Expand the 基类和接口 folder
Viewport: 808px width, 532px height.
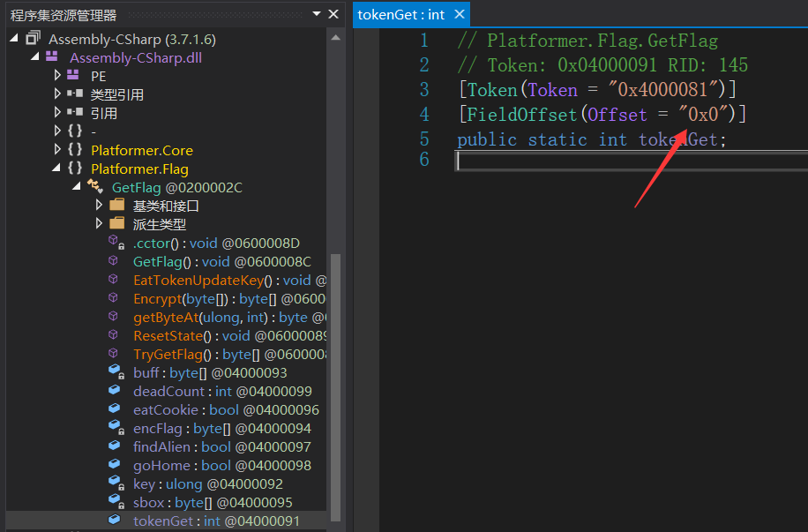99,206
